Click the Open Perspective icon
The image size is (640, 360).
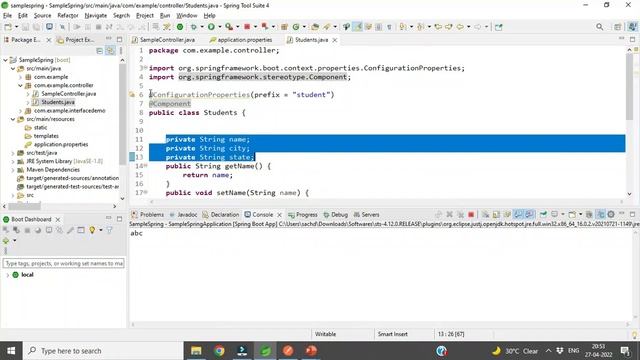[x=618, y=27]
